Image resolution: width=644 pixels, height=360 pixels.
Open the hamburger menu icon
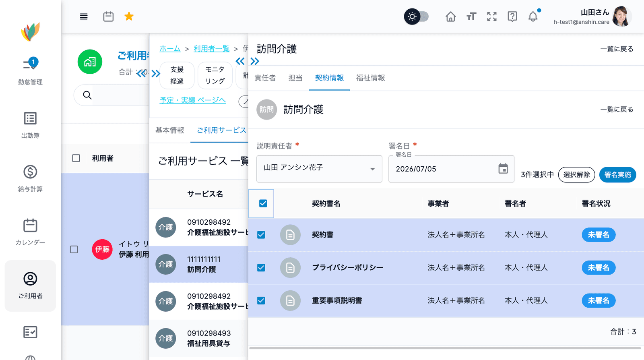click(84, 17)
